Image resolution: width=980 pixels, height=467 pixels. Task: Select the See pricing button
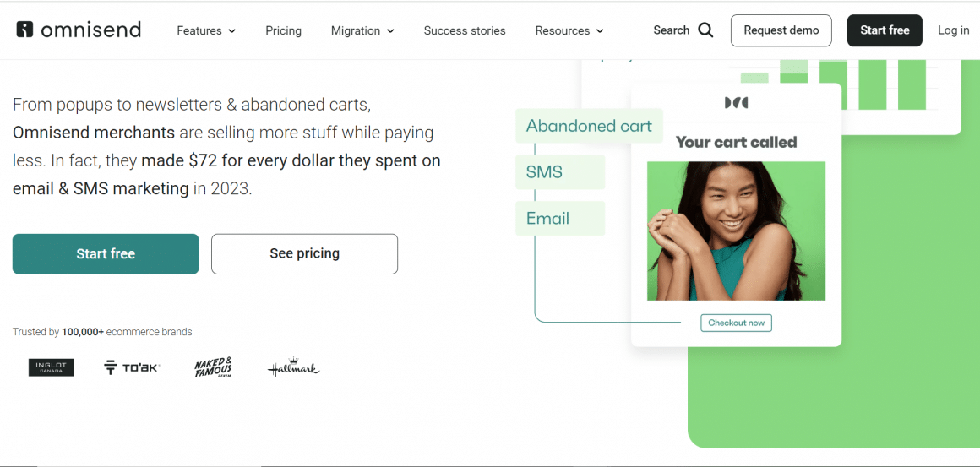304,253
